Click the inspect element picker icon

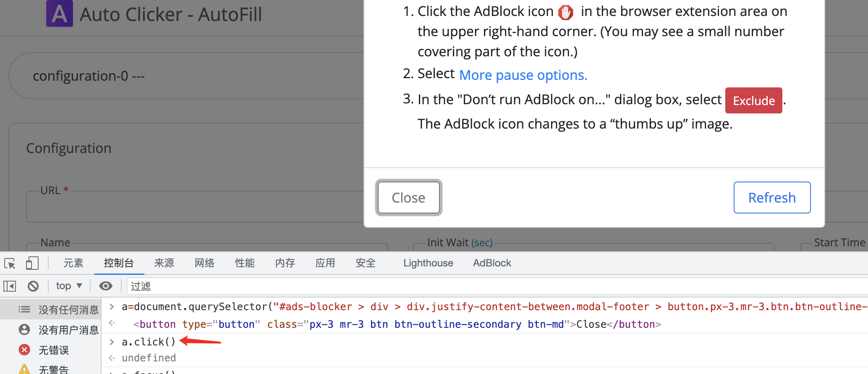[10, 263]
